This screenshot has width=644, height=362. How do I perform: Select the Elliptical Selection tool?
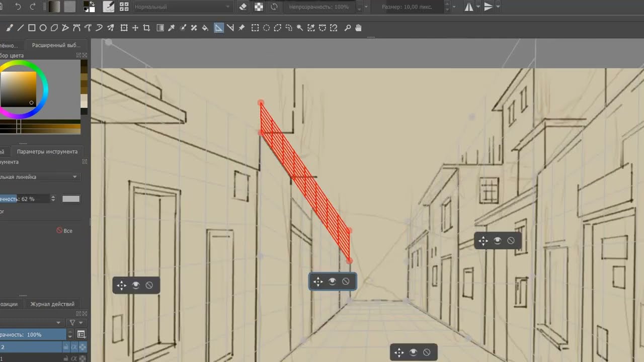click(266, 28)
